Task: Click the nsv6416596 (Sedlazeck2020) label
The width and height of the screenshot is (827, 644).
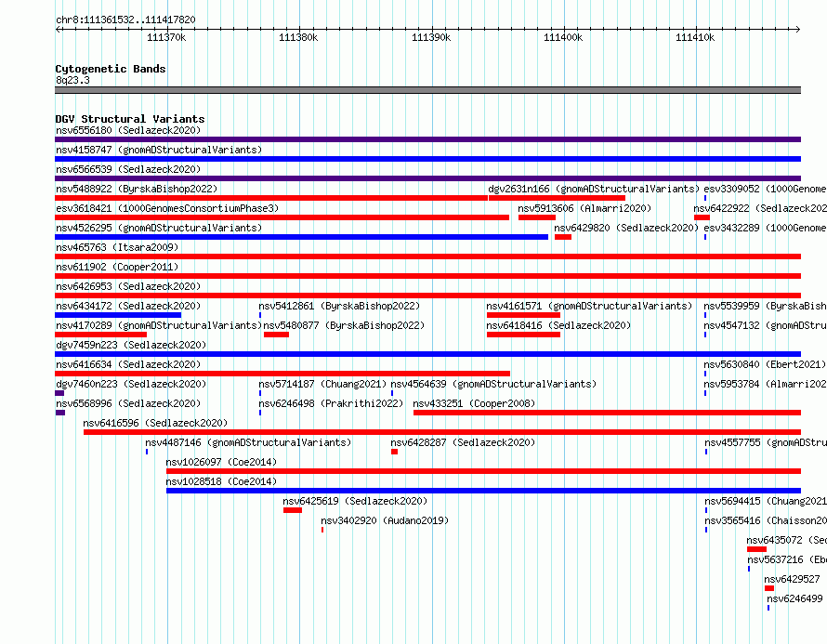Action: tap(155, 423)
